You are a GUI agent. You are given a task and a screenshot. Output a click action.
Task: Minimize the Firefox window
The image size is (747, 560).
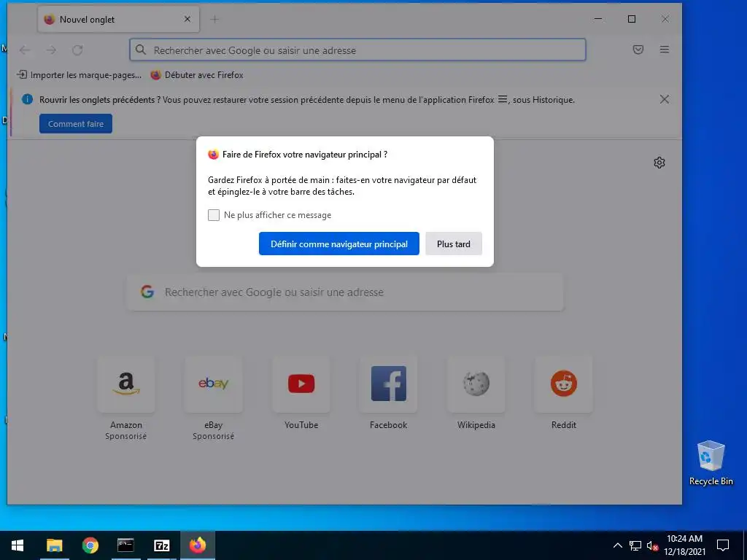point(598,19)
